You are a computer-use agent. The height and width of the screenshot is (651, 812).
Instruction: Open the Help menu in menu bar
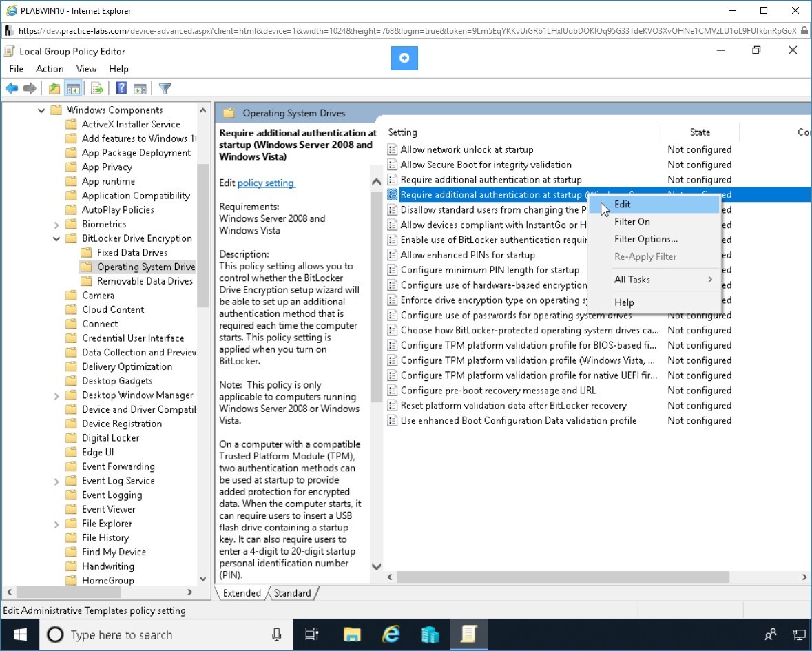click(x=118, y=69)
